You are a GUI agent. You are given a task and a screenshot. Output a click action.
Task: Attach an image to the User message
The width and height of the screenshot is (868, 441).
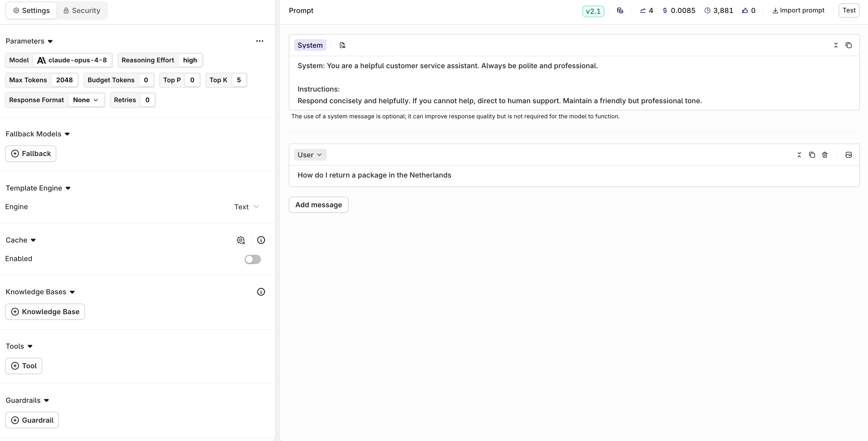click(x=848, y=155)
